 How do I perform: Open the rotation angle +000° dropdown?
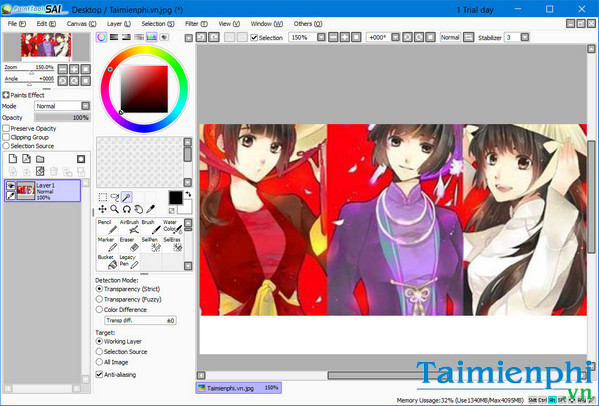(396, 37)
